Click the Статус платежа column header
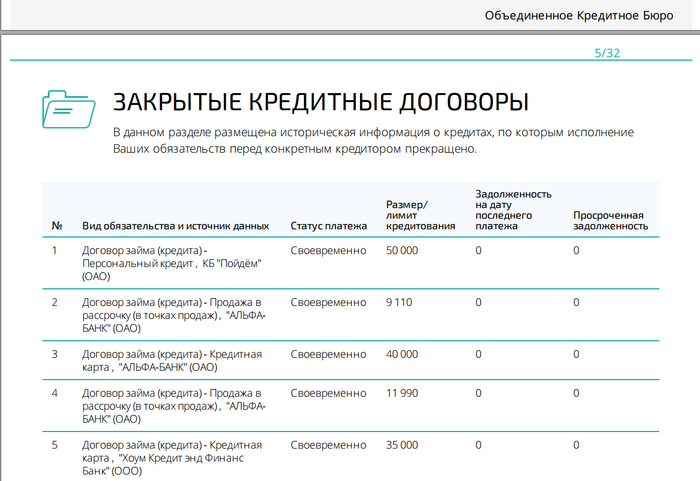The height and width of the screenshot is (481, 700). [328, 226]
